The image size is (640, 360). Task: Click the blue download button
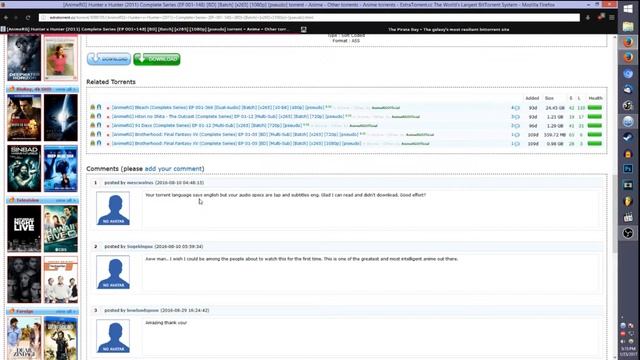pyautogui.click(x=109, y=59)
